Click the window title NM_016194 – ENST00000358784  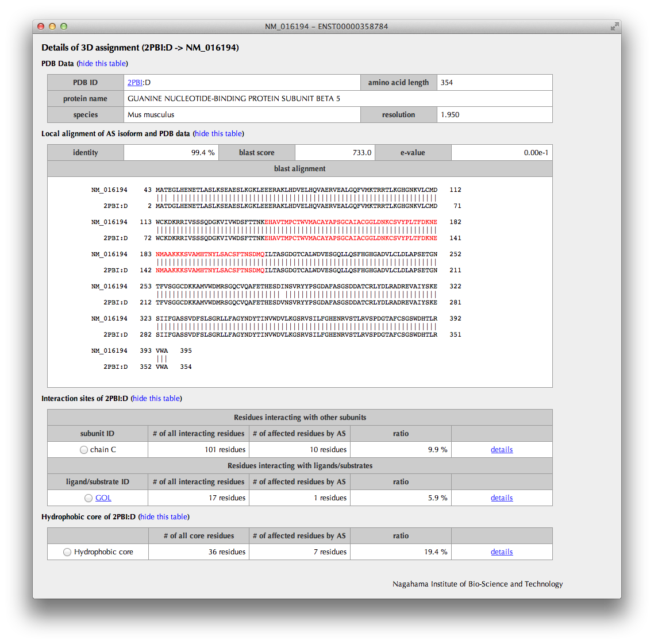click(326, 26)
